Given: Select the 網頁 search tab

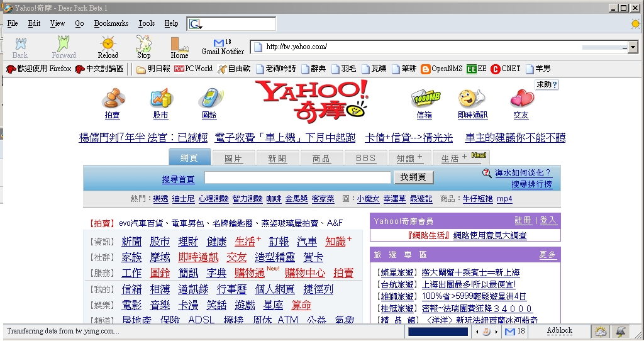Looking at the screenshot, I should [x=189, y=158].
